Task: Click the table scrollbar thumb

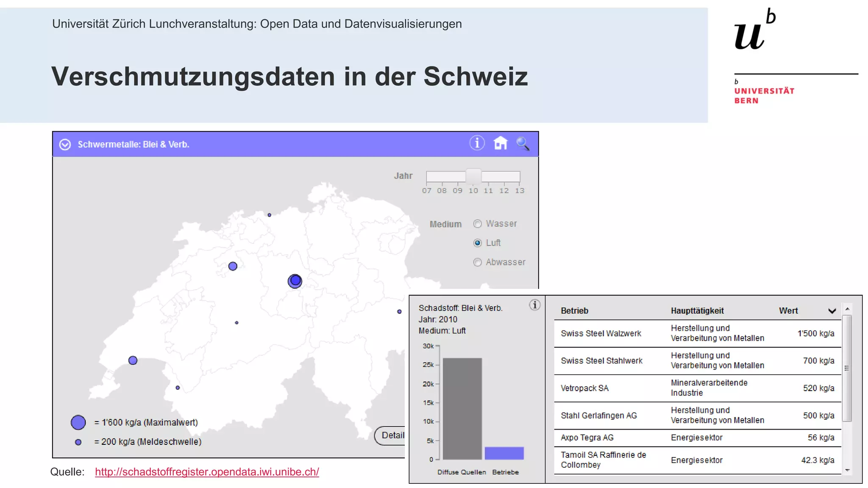Action: [847, 368]
